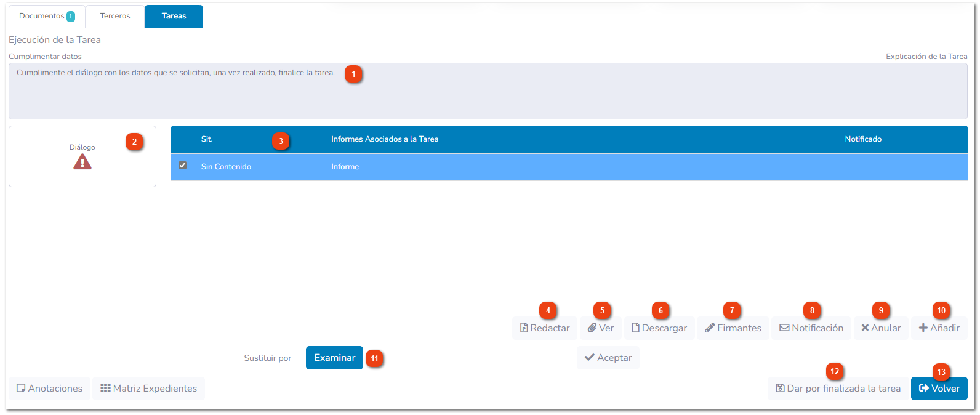Uncheck the Sin Contenido row checkbox
Image resolution: width=980 pixels, height=415 pixels.
[x=182, y=166]
